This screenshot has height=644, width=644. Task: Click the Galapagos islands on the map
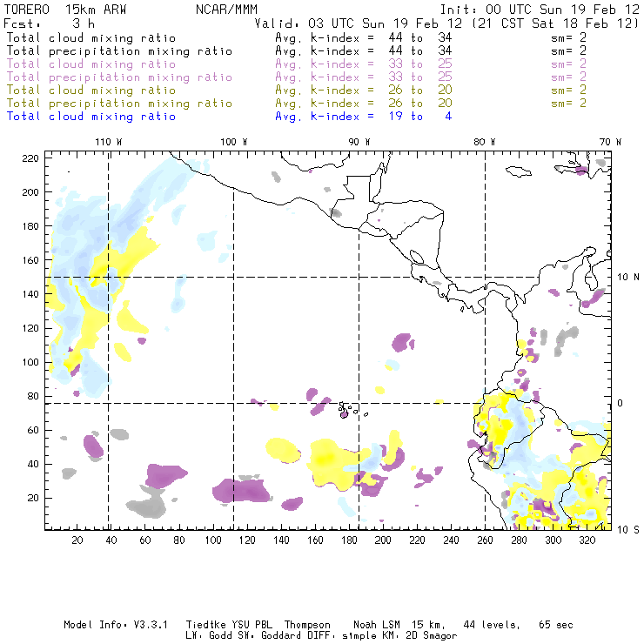coord(350,410)
